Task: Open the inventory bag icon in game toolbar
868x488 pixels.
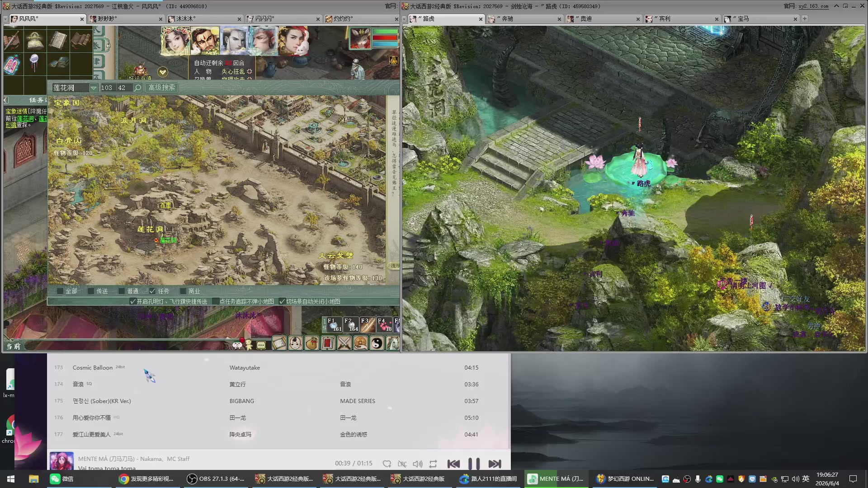Action: tap(312, 343)
